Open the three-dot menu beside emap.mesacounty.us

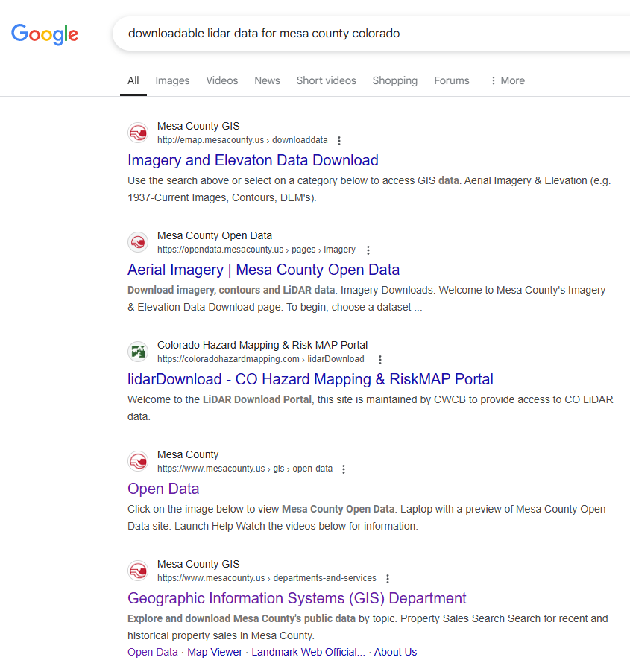click(x=339, y=140)
